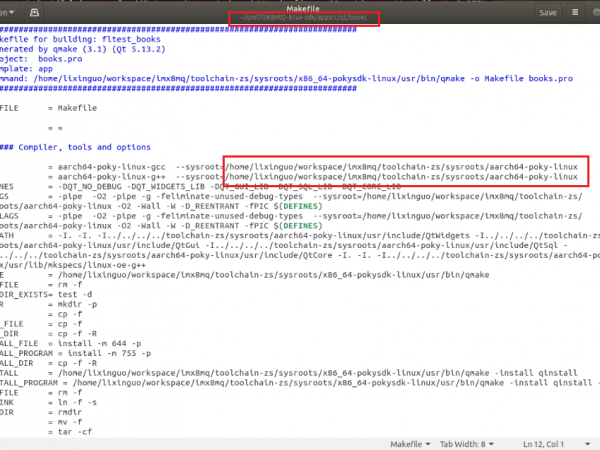Click the Makefile title in header bar
The width and height of the screenshot is (600, 450).
coord(299,7)
